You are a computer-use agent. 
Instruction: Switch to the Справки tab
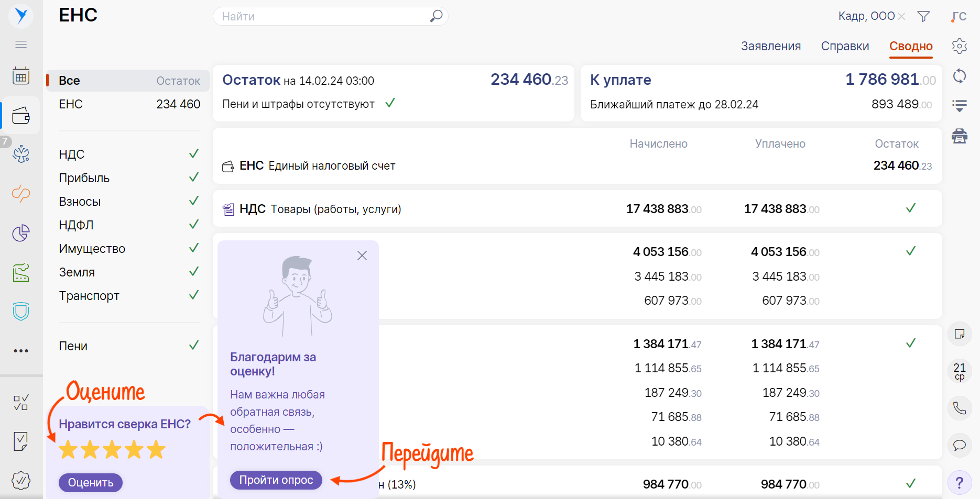point(845,46)
